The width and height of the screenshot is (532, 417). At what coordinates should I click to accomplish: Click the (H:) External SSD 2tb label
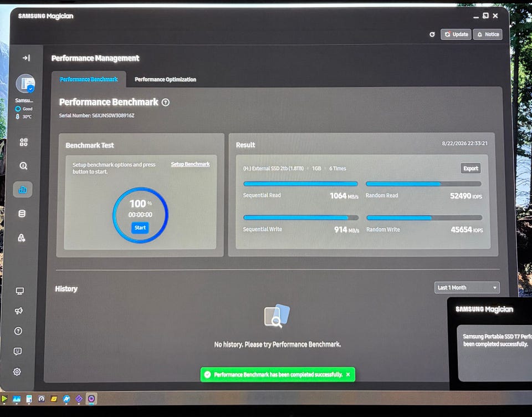(273, 168)
